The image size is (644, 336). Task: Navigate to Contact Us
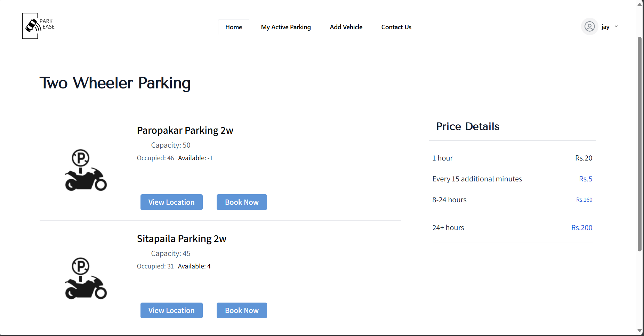tap(396, 27)
